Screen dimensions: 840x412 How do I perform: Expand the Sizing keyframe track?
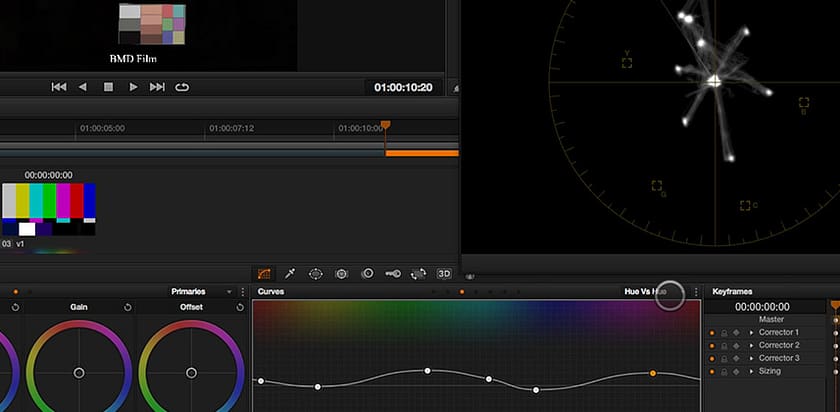click(x=751, y=371)
